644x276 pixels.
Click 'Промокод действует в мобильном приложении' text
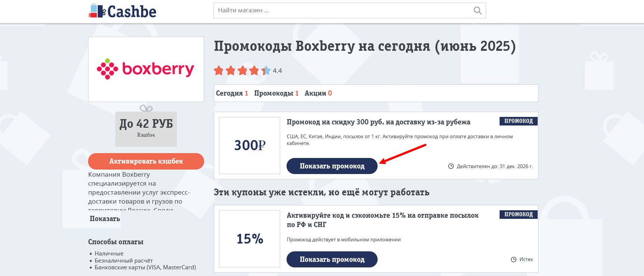click(344, 240)
